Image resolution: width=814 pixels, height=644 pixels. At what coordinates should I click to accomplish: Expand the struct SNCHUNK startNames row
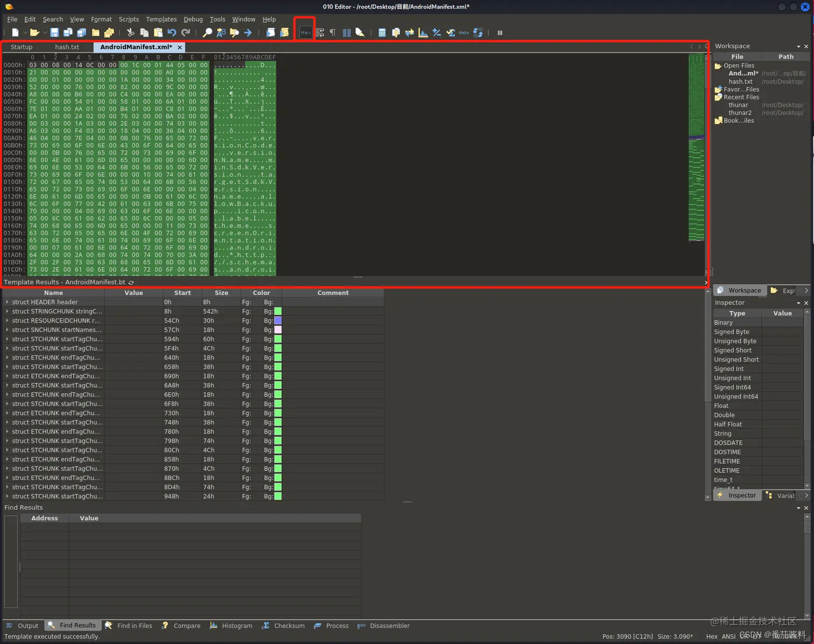click(7, 330)
